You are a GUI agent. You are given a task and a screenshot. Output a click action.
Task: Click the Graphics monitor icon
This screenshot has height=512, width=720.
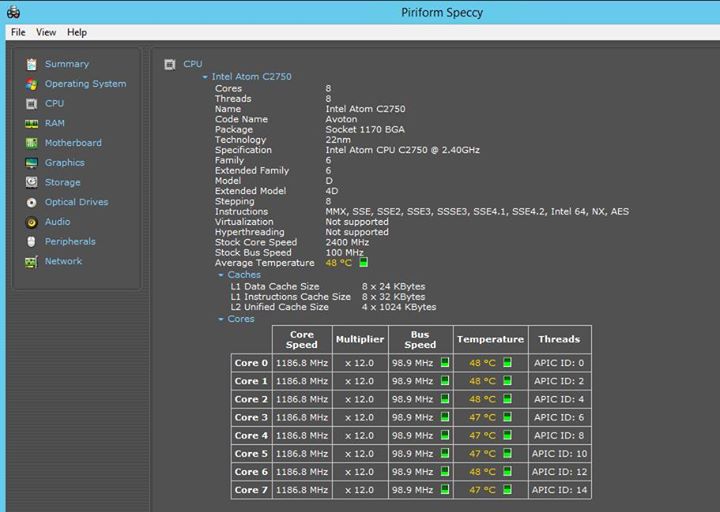pyautogui.click(x=31, y=163)
